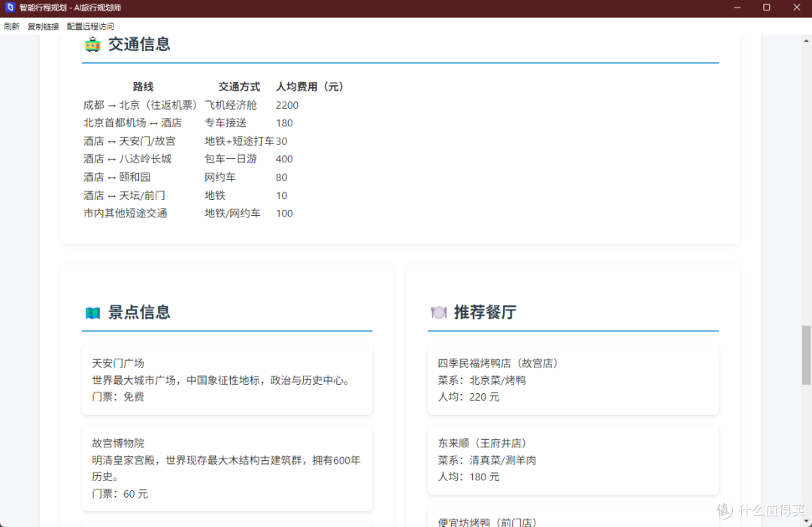
Task: Click 刷新 in the menu bar
Action: coord(11,26)
